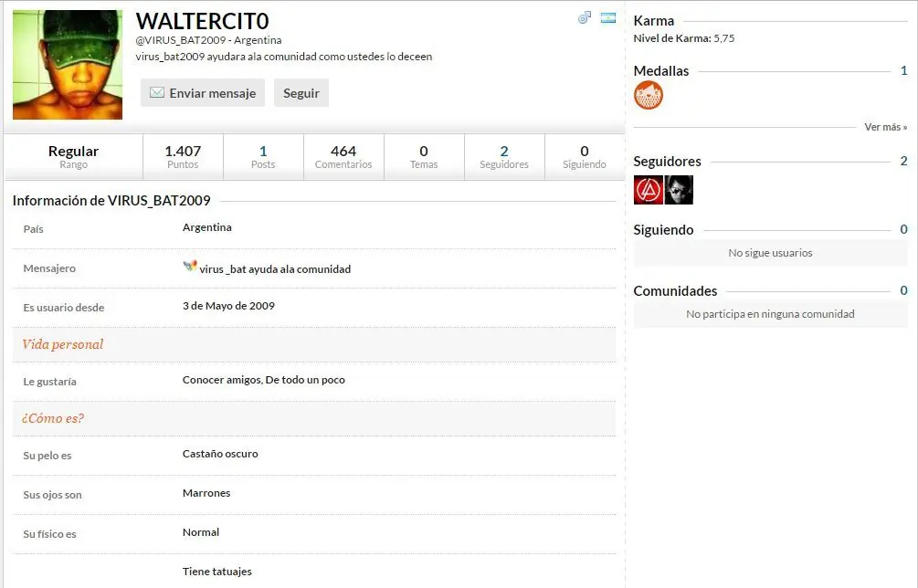
Task: Click the orange medal badge icon
Action: 649,95
